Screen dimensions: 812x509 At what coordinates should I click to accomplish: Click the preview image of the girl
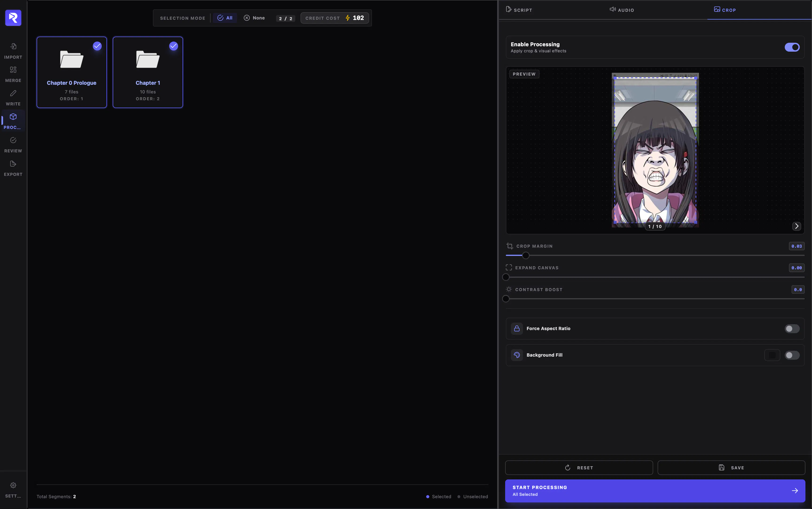(x=655, y=150)
